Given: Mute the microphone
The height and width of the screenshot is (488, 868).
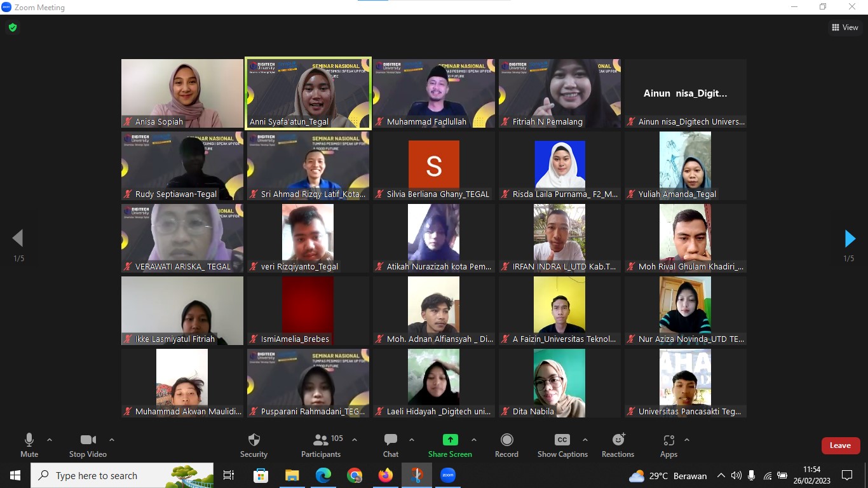Looking at the screenshot, I should click(29, 445).
